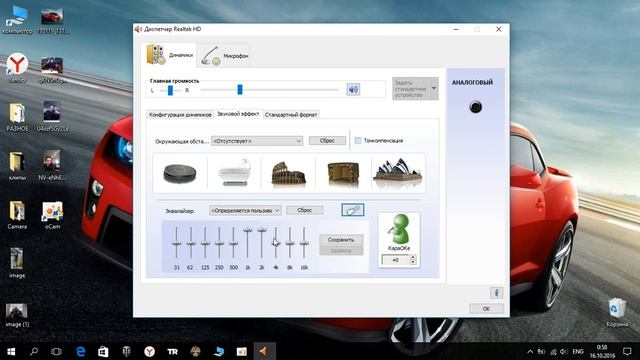Expand the Окружающая обстановка environment dropdown

pyautogui.click(x=257, y=141)
